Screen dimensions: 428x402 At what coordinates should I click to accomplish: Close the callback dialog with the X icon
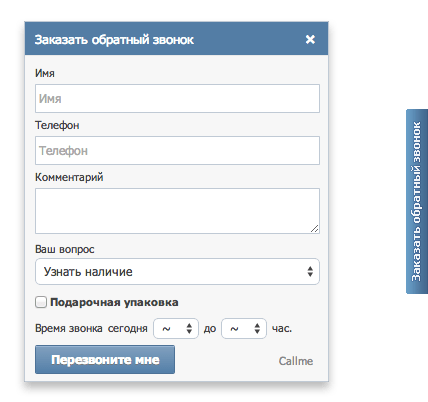click(310, 39)
